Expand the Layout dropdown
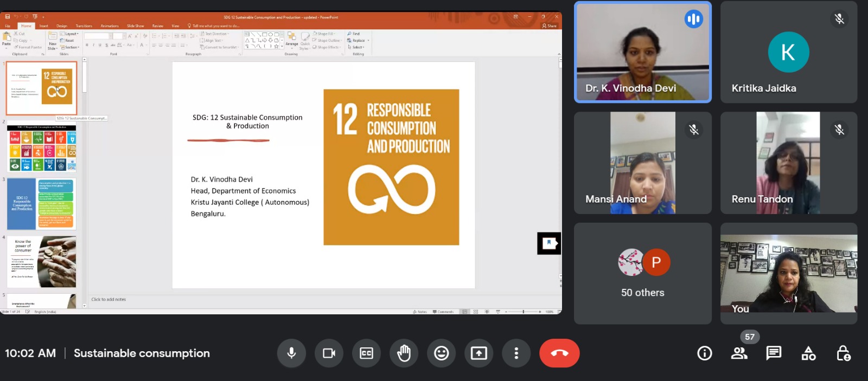This screenshot has width=868, height=381. (69, 34)
